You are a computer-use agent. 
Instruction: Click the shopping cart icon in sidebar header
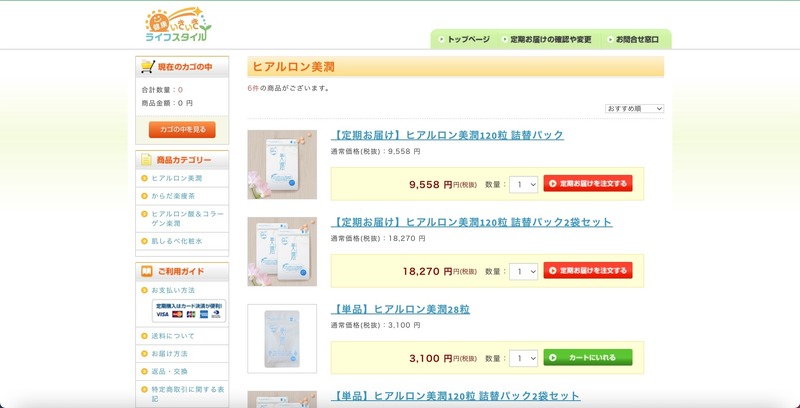pyautogui.click(x=147, y=67)
